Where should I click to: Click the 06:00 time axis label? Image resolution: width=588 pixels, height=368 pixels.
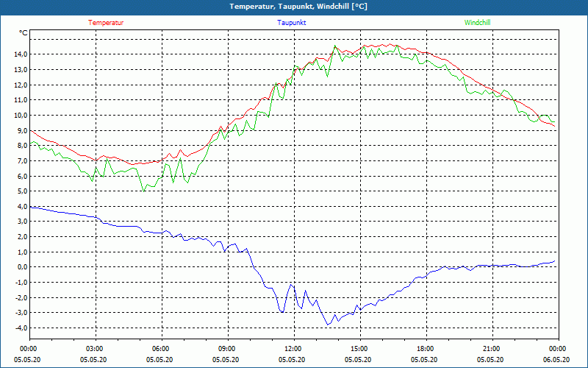pos(162,349)
